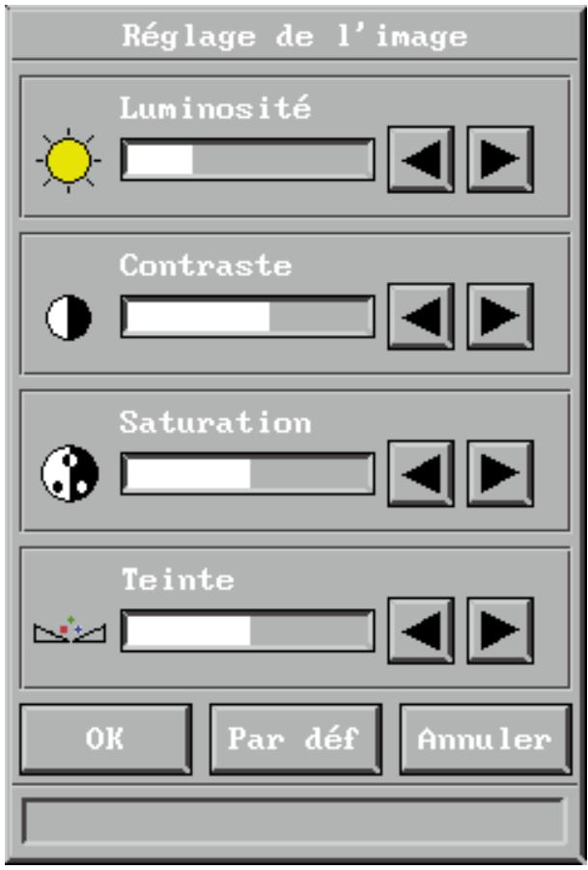Click the yellow sun Luminosité icon
588x870 pixels.
coord(69,160)
